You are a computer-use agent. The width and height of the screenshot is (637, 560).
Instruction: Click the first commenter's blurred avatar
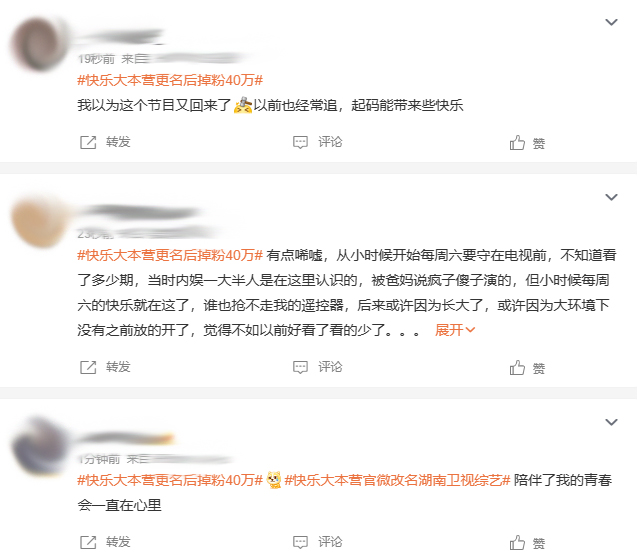coord(40,43)
